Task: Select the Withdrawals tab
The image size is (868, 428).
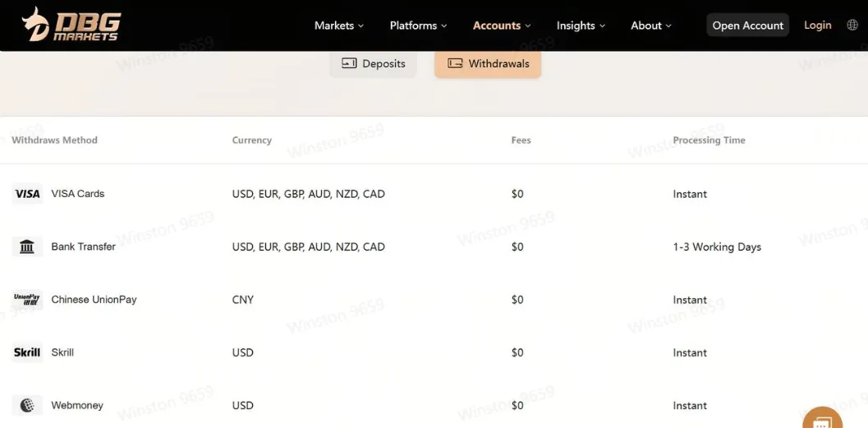Action: [488, 64]
